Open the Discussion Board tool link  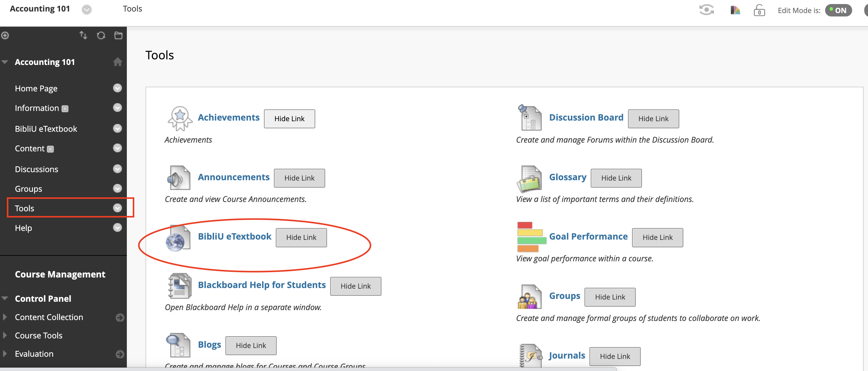[586, 117]
